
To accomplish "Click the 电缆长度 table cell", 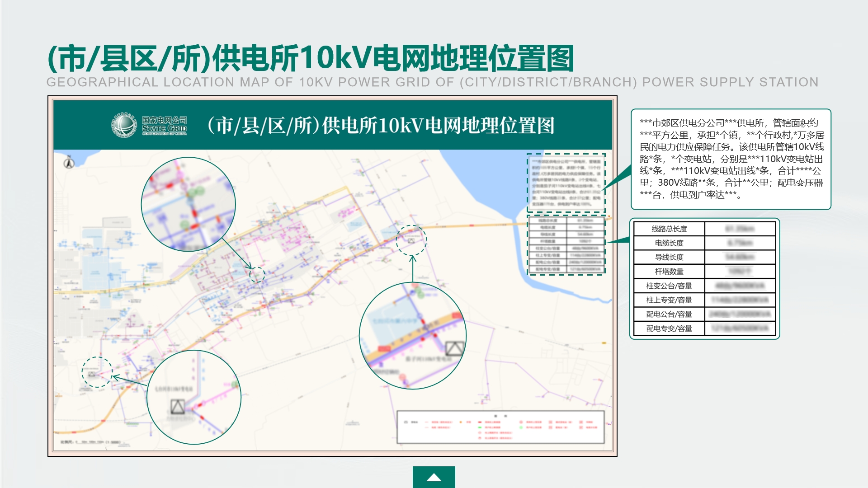I will (x=669, y=243).
